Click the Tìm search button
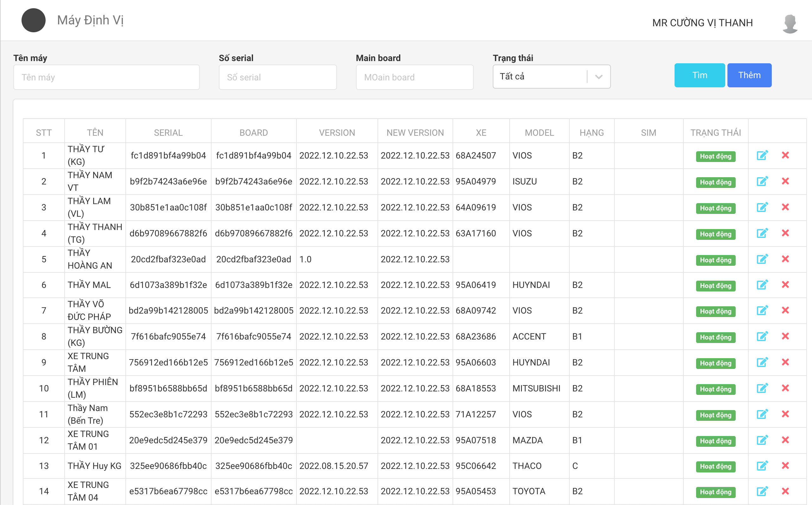Screen dimensions: 812x505 699,75
